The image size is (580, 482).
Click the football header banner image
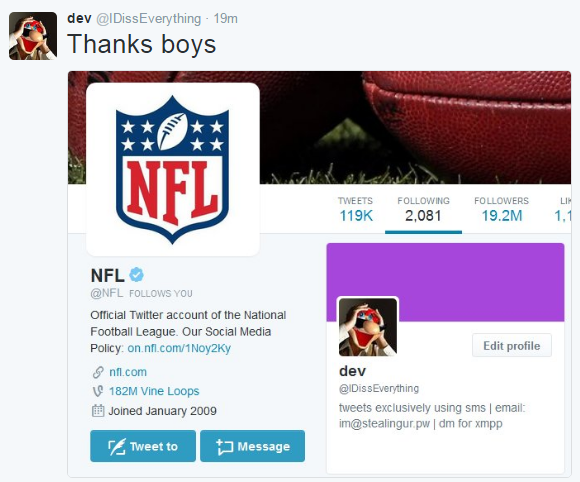414,128
